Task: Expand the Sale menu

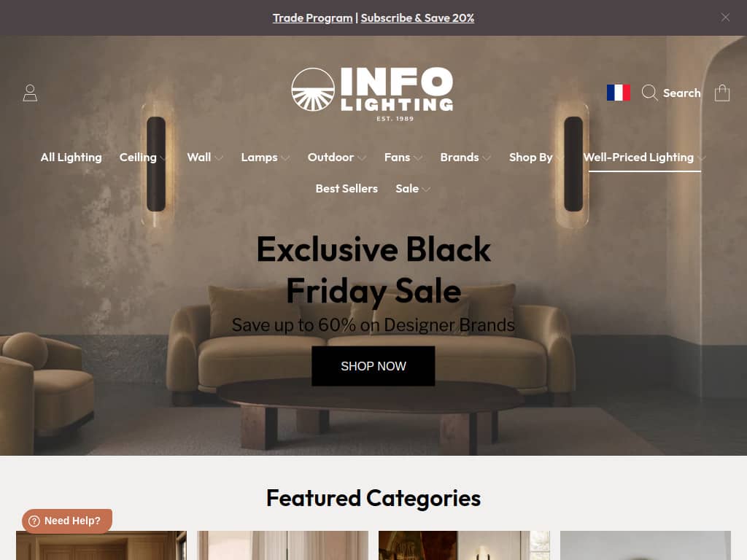Action: click(x=413, y=189)
